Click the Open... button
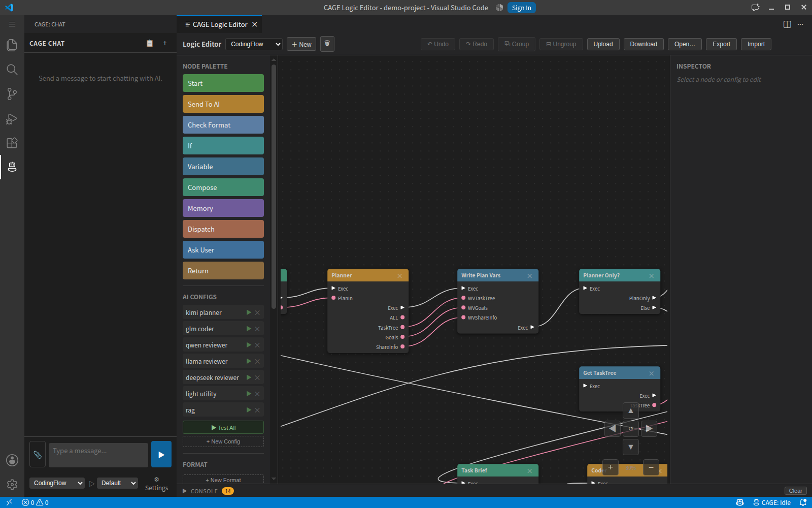The width and height of the screenshot is (812, 508). (x=685, y=44)
